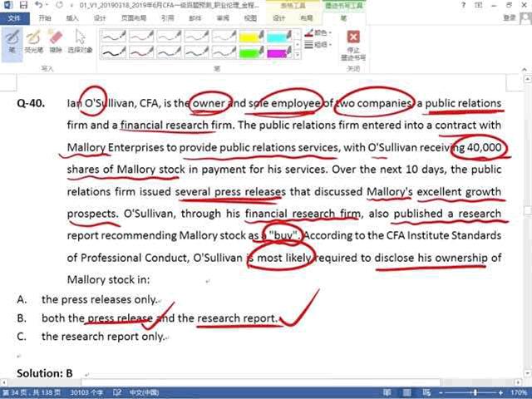Expand the pen gallery with the More arrow
Viewport: 532px width, 399px height.
tap(298, 55)
